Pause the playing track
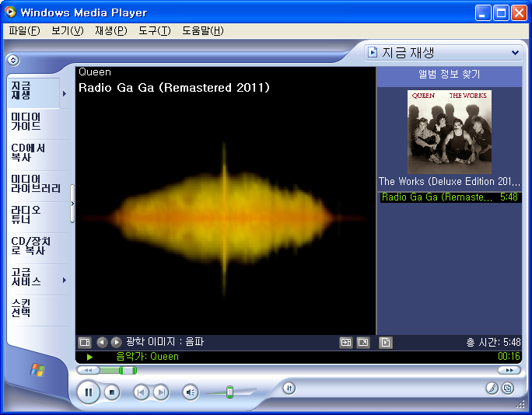 89,392
